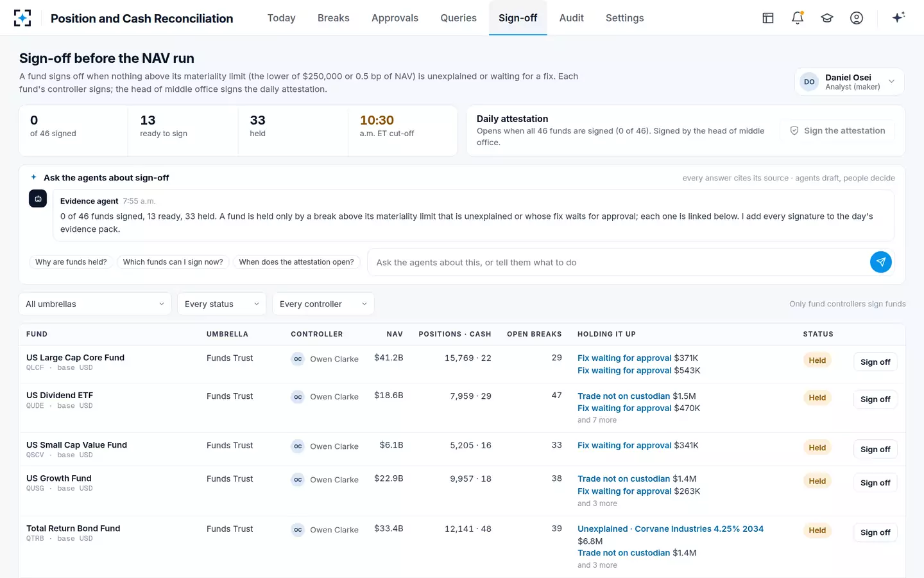Viewport: 924px width, 578px height.
Task: Click the Evidence agent avatar icon
Action: pyautogui.click(x=38, y=198)
